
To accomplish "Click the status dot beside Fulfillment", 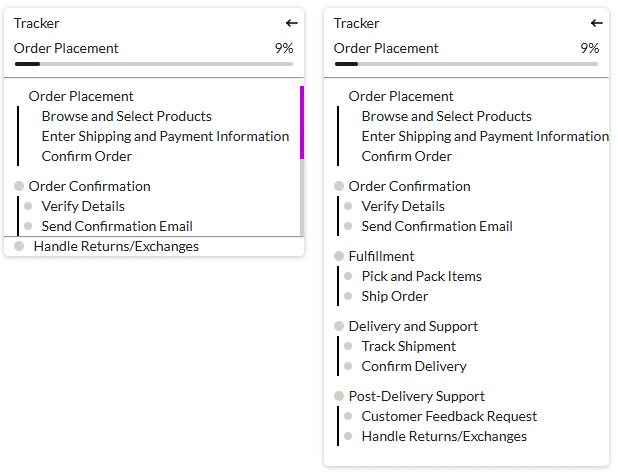I will point(339,257).
